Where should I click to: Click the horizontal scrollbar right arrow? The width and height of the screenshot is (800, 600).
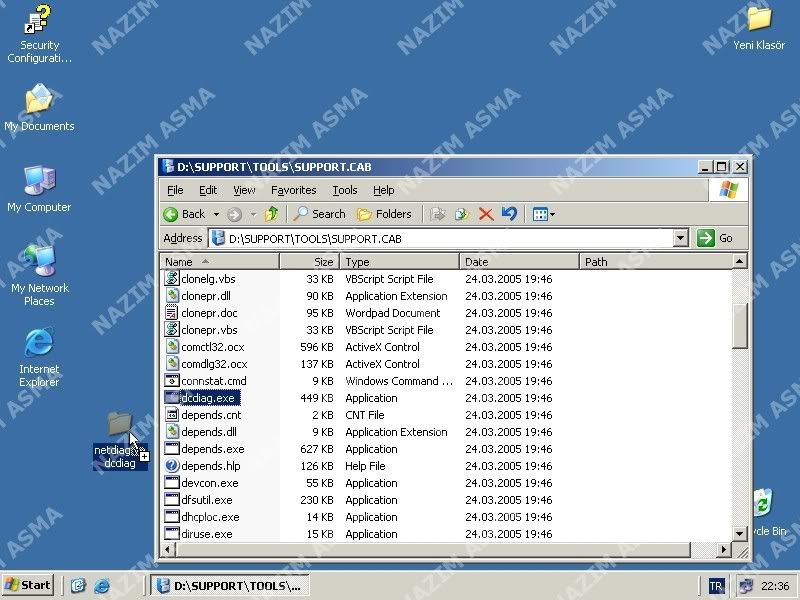[723, 549]
